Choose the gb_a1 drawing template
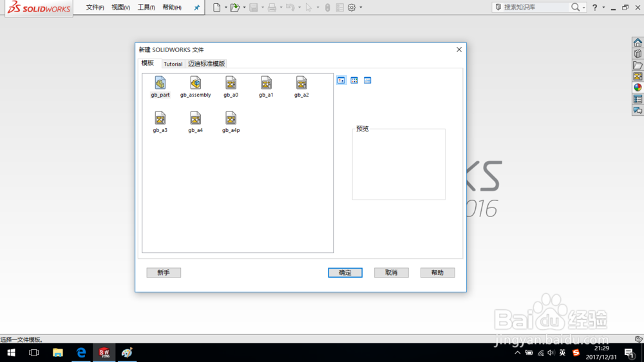This screenshot has height=362, width=644. [266, 87]
